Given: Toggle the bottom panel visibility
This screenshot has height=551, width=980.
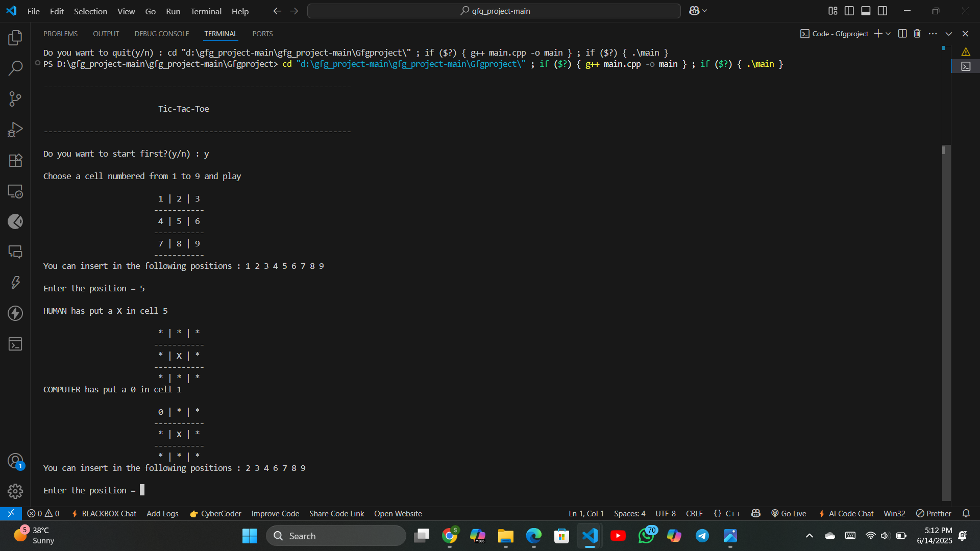Looking at the screenshot, I should pos(866,11).
